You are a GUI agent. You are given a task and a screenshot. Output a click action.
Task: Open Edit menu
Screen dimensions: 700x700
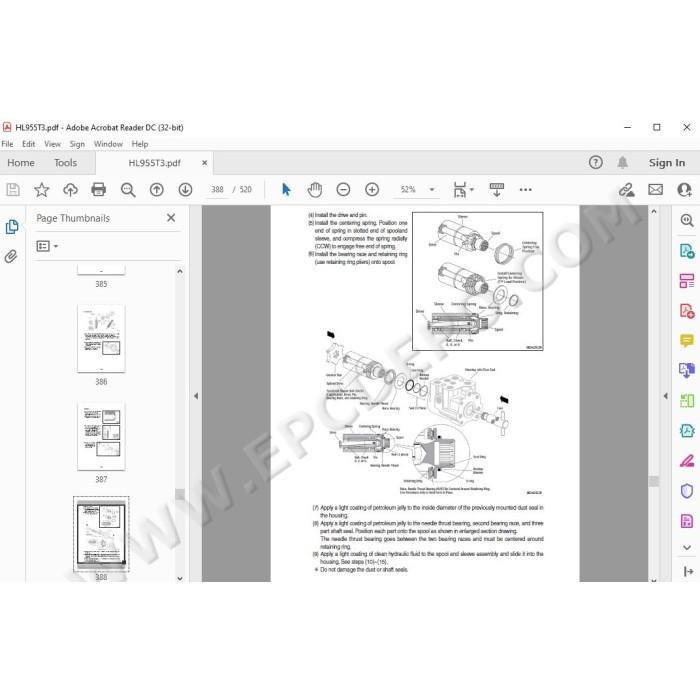pos(29,144)
